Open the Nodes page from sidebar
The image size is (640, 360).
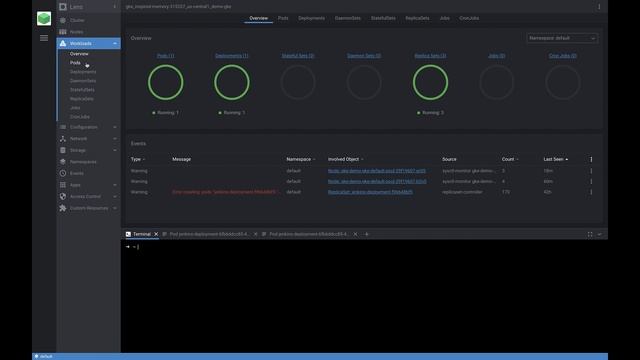76,32
